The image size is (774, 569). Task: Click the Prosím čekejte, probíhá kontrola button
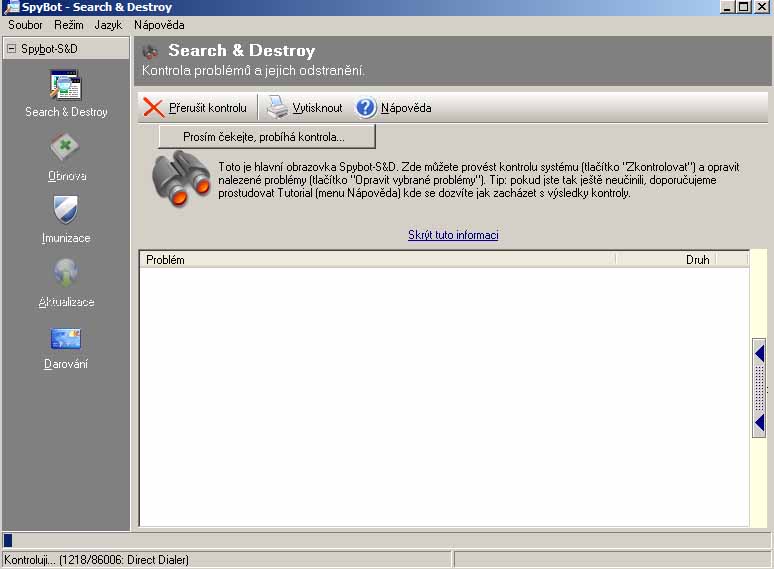click(x=266, y=136)
